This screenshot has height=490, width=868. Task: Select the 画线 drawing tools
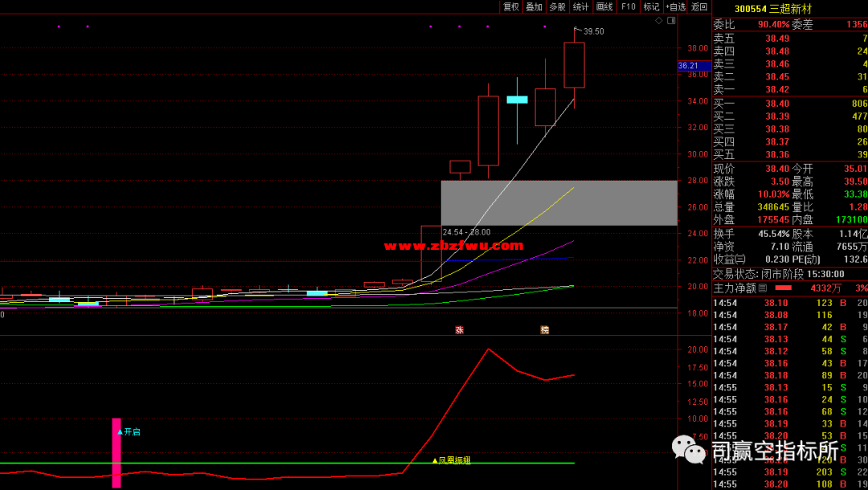click(604, 6)
